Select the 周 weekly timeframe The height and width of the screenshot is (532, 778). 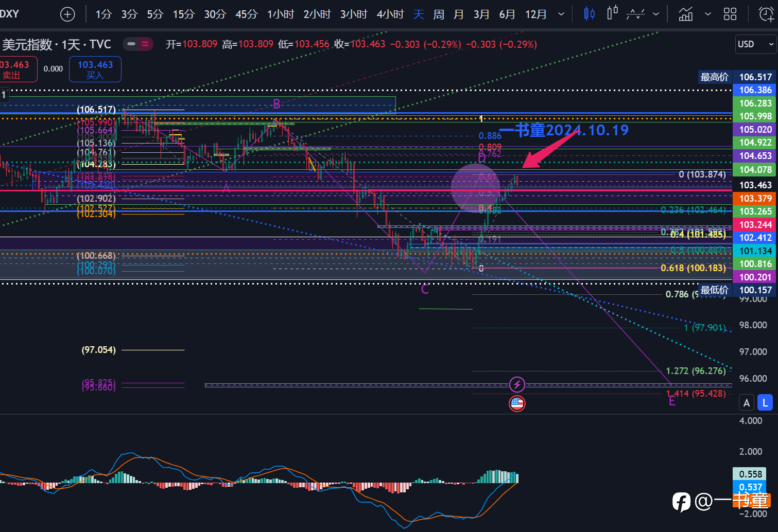click(x=439, y=14)
